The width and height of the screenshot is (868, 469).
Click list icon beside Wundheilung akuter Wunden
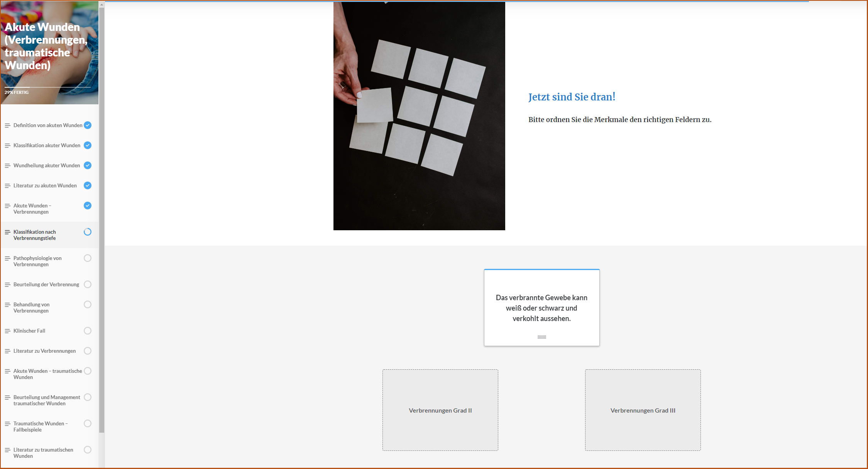[7, 166]
